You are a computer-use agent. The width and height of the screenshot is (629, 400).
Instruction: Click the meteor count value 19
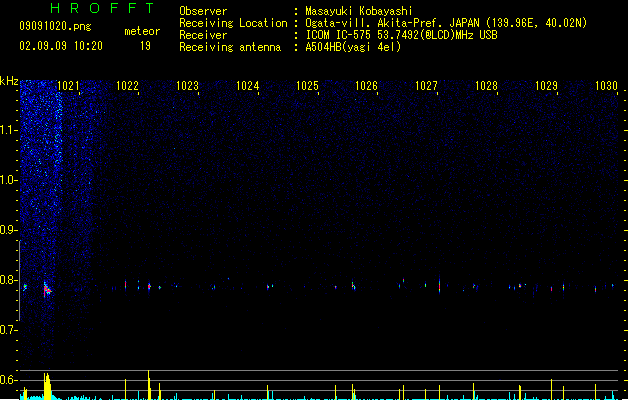pos(145,46)
